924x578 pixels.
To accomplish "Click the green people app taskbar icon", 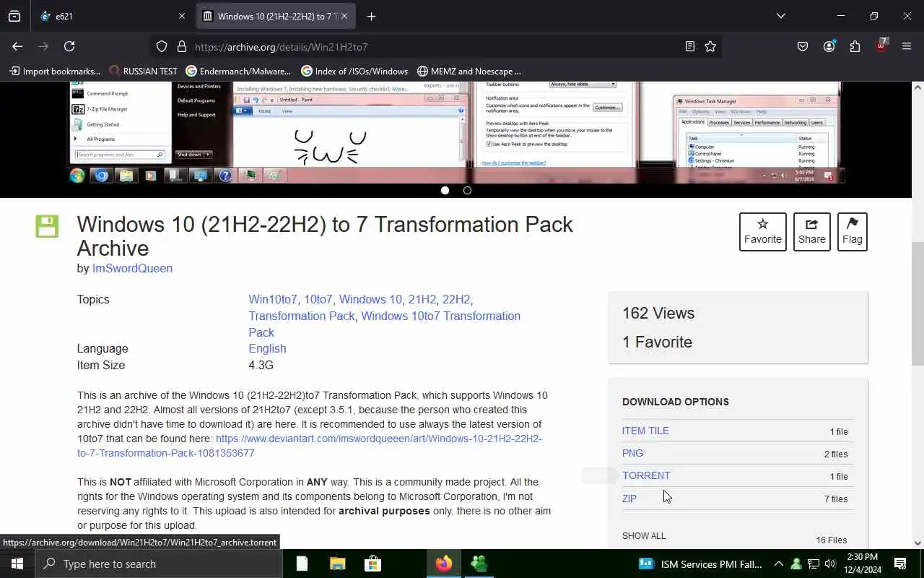I will 479,564.
